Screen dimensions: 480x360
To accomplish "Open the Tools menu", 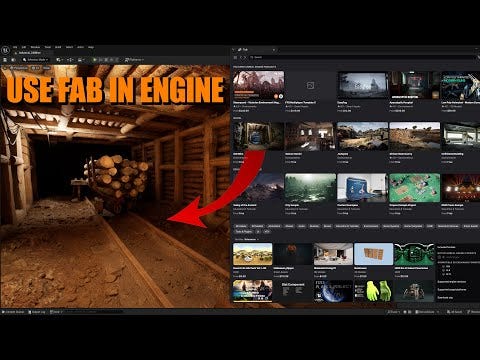I will (x=48, y=47).
